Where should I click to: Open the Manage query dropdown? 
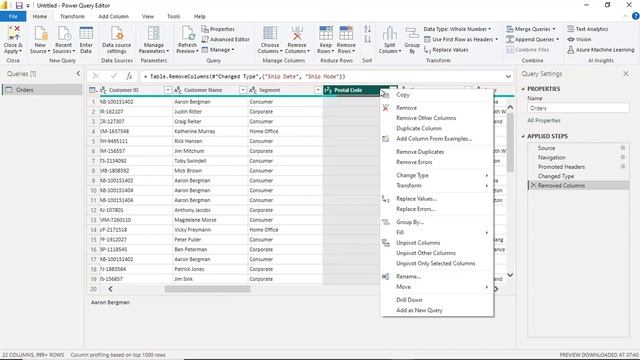point(218,50)
